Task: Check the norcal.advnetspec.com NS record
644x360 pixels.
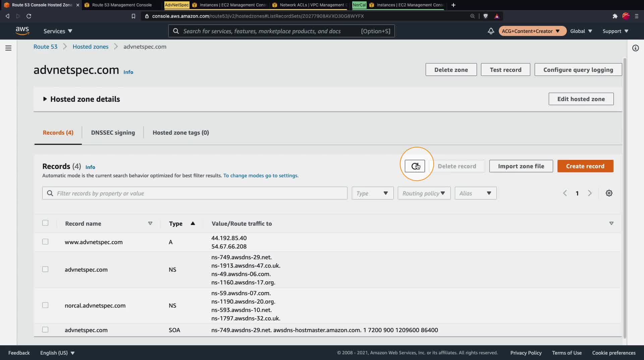Action: point(45,305)
